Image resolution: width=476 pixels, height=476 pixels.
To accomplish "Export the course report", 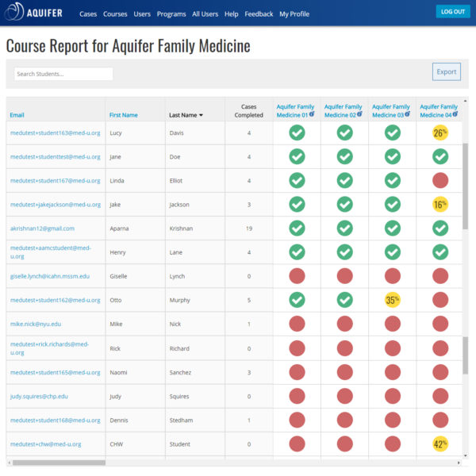I will 446,71.
